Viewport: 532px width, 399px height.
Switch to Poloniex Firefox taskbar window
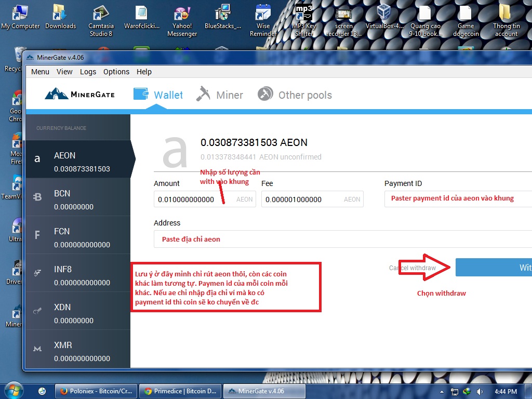[96, 391]
